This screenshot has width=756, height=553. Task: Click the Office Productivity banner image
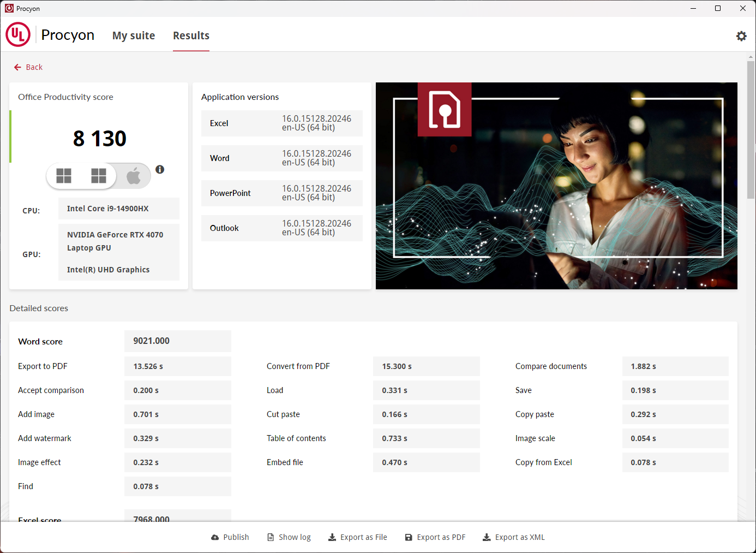coord(556,186)
